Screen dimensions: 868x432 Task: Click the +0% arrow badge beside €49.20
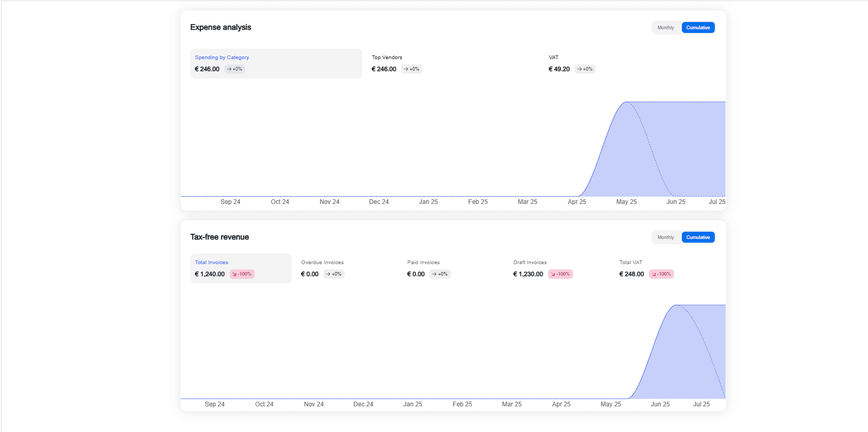tap(585, 69)
